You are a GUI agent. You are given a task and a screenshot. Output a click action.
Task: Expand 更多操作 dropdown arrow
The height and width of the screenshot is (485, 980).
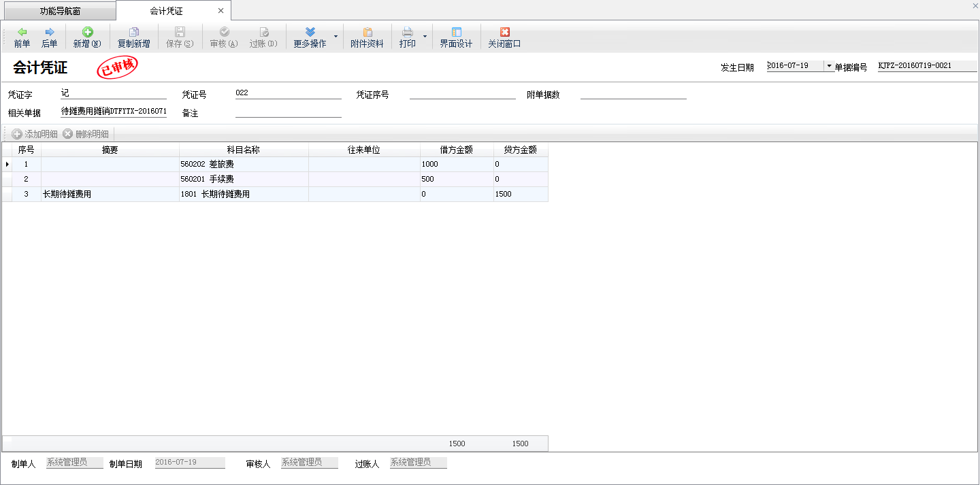tap(336, 37)
